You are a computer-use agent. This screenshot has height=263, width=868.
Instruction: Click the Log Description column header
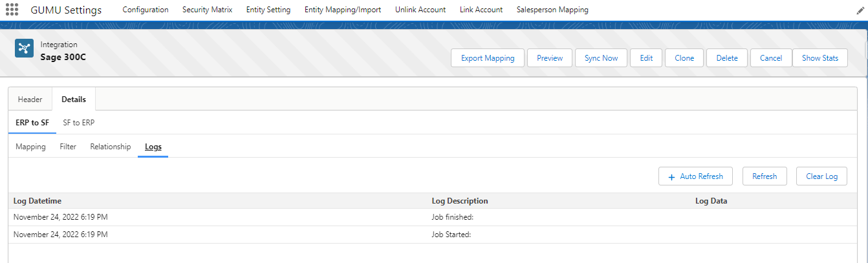[460, 201]
